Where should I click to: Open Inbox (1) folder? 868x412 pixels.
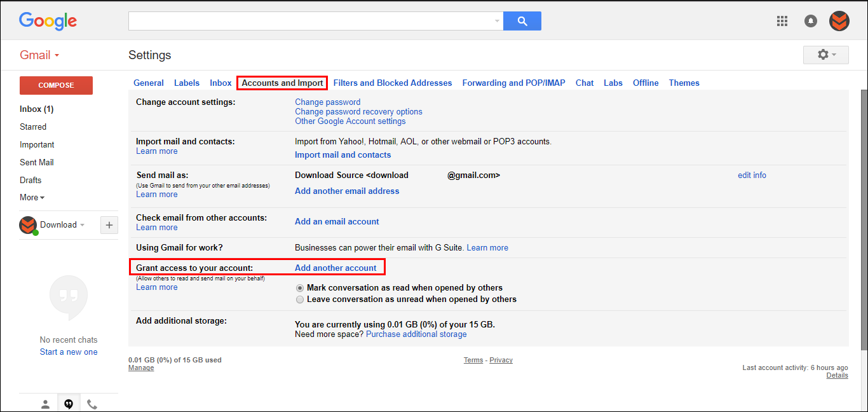(37, 109)
